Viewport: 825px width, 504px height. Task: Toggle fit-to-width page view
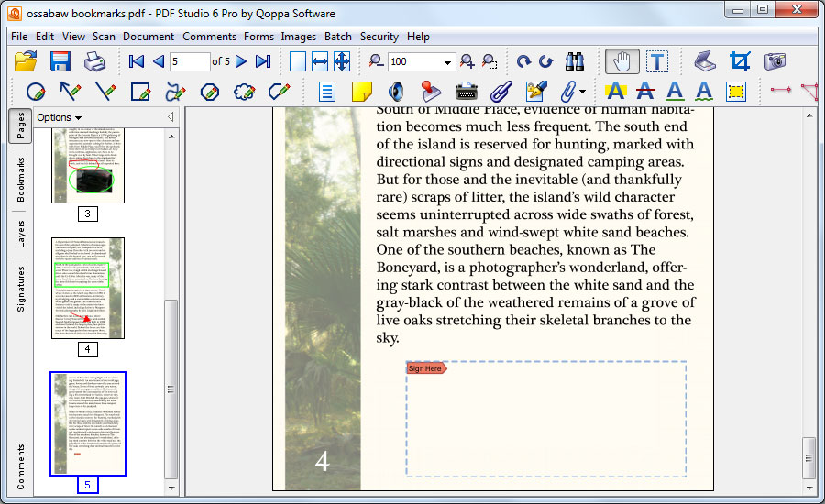(320, 61)
